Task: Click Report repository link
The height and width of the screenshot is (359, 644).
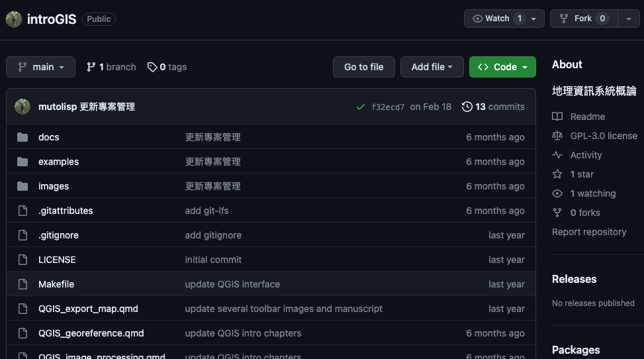Action: pyautogui.click(x=589, y=232)
